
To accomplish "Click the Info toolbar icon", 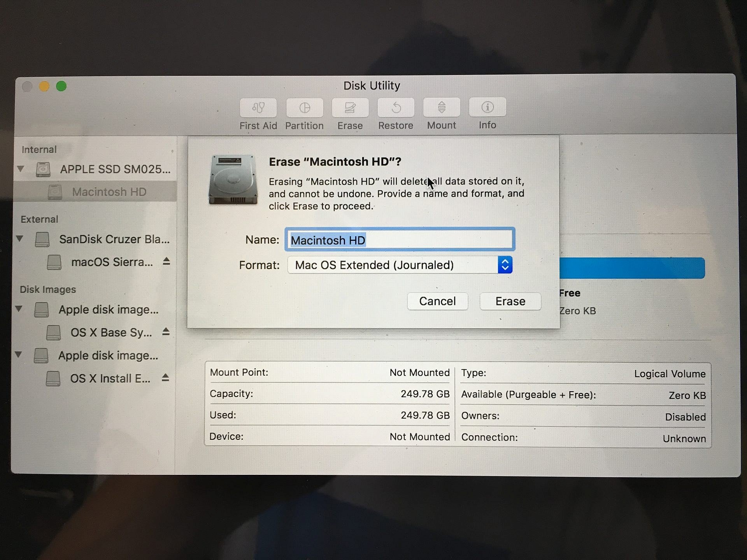I will click(x=487, y=107).
